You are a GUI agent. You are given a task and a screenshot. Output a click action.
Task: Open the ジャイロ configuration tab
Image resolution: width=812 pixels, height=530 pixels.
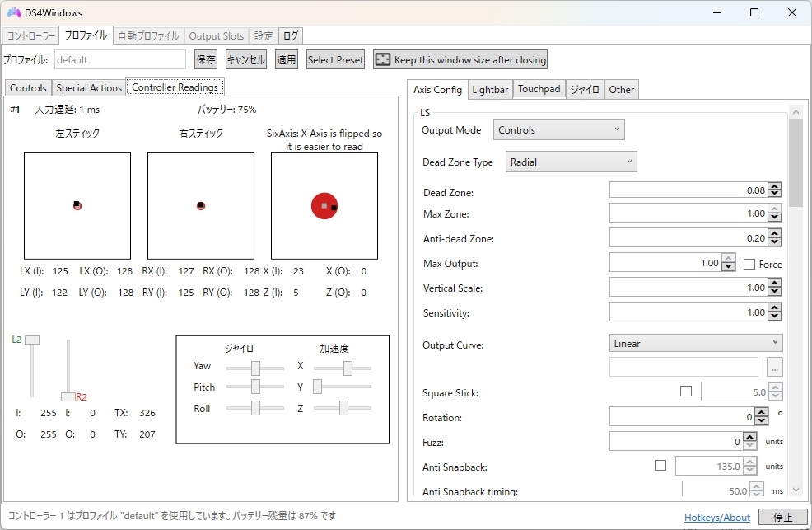click(x=585, y=90)
